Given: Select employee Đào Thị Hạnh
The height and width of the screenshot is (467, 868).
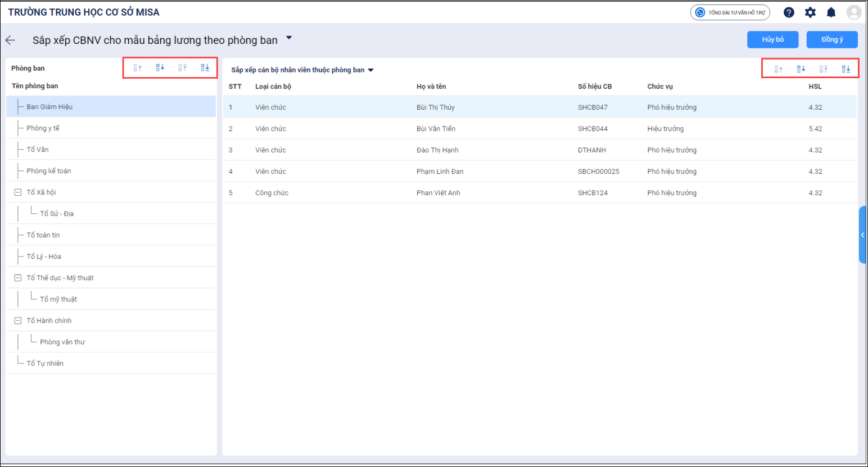Looking at the screenshot, I should tap(437, 150).
